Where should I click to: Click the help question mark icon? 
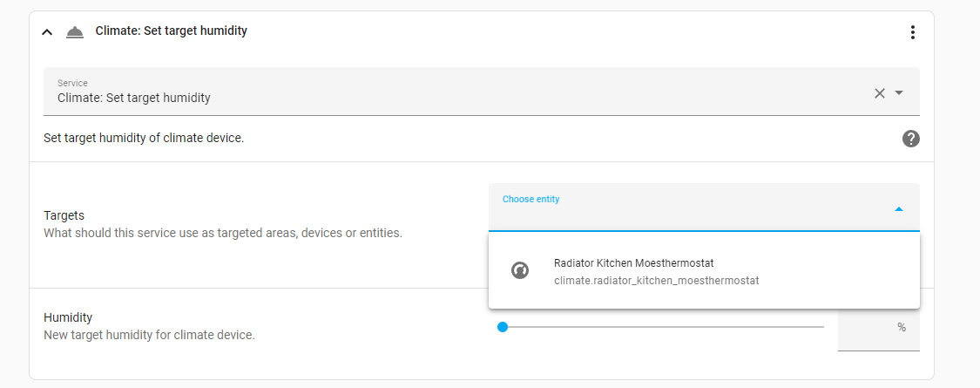910,139
